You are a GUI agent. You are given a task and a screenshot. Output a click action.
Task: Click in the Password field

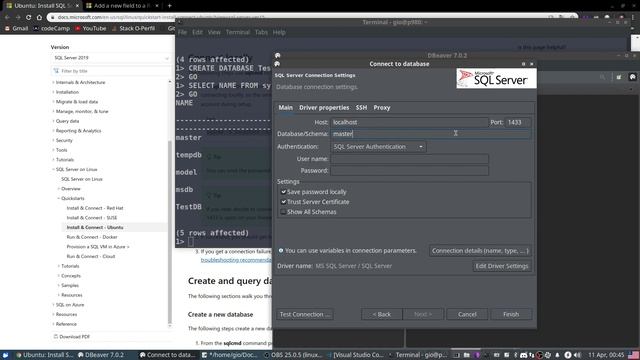[x=409, y=171]
